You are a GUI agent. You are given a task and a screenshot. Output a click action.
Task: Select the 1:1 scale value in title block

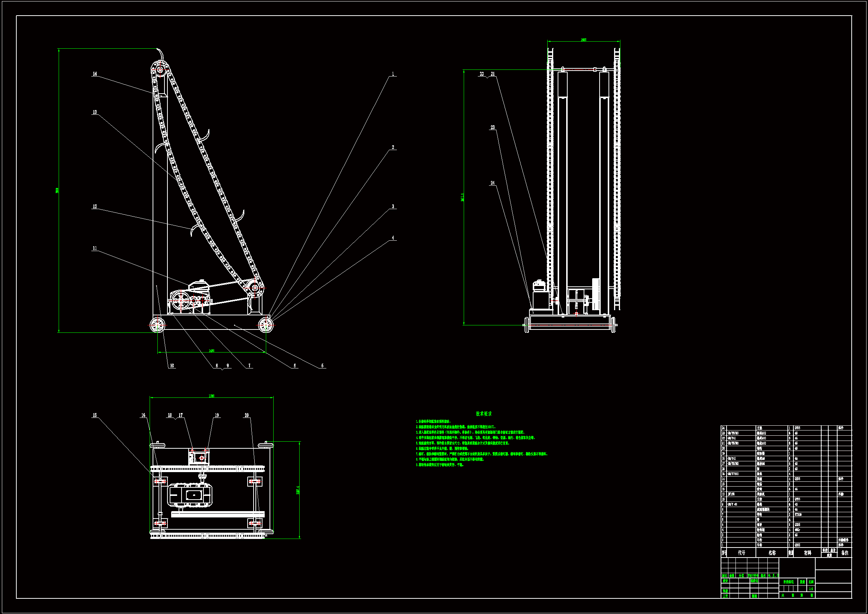[811, 589]
